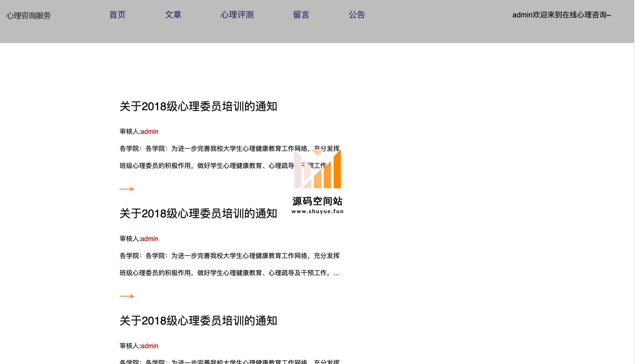The height and width of the screenshot is (364, 635).
Task: Click the admin reviewer name in the third notice
Action: click(x=149, y=346)
